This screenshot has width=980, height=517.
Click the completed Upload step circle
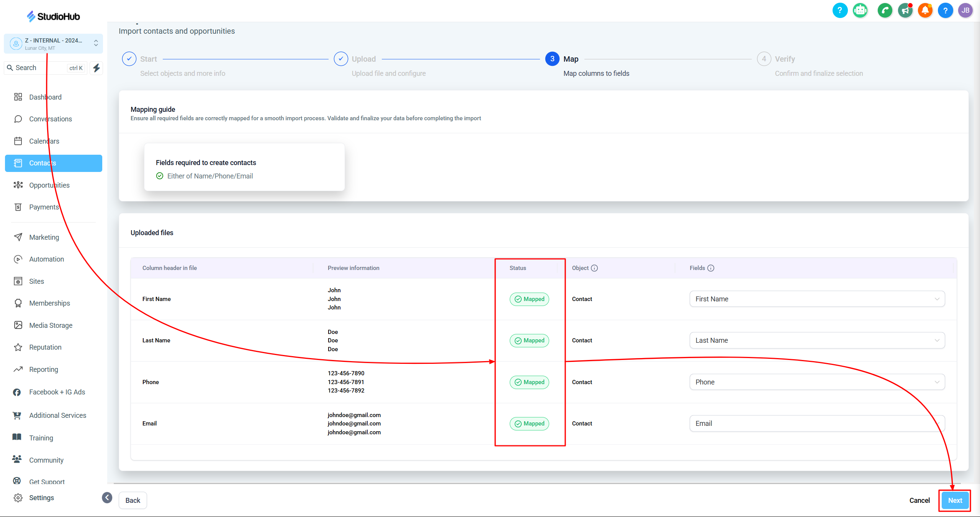tap(341, 59)
